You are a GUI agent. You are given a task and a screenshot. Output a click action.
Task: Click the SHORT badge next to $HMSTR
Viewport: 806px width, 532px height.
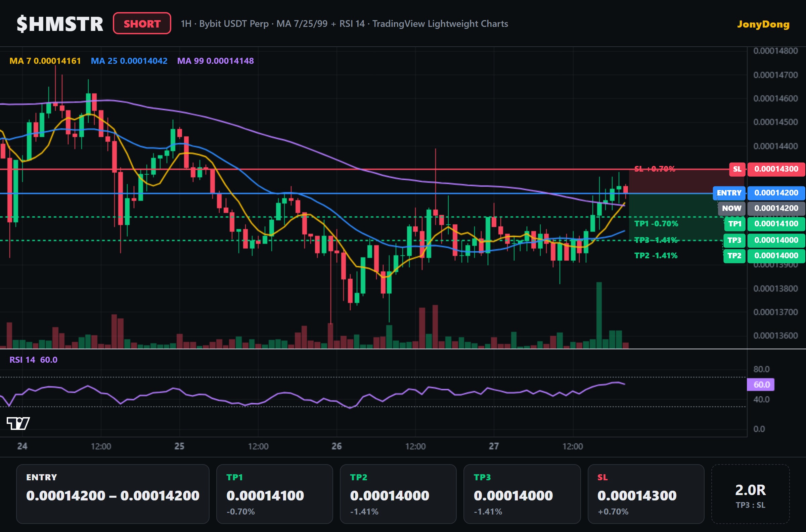[142, 24]
